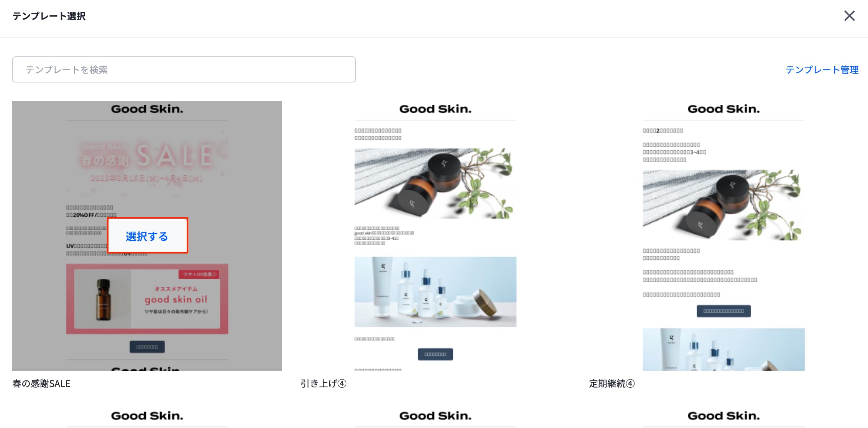
Task: Open the テンプレート管理 link
Action: click(x=822, y=70)
